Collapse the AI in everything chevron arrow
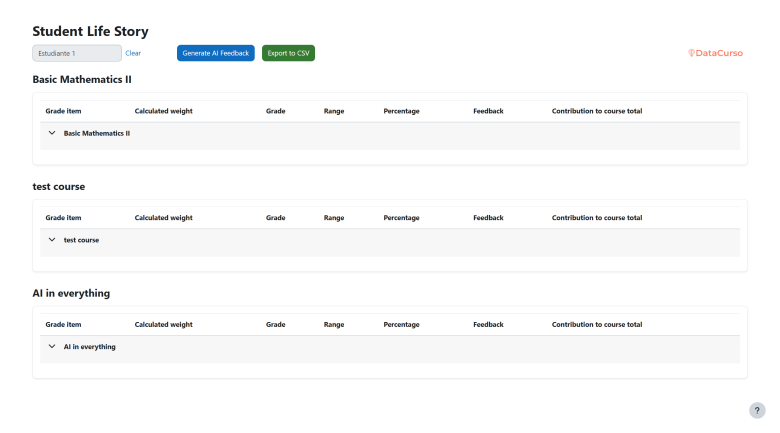 52,346
